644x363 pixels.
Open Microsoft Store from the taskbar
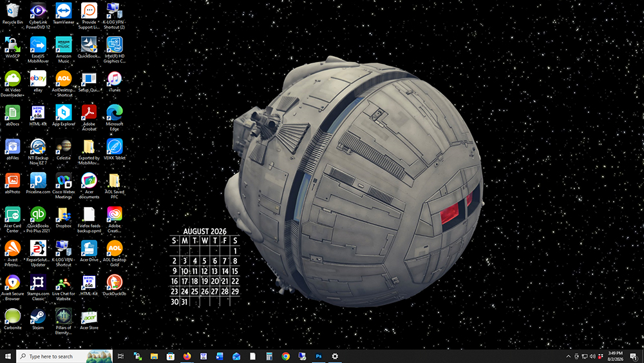coord(171,357)
